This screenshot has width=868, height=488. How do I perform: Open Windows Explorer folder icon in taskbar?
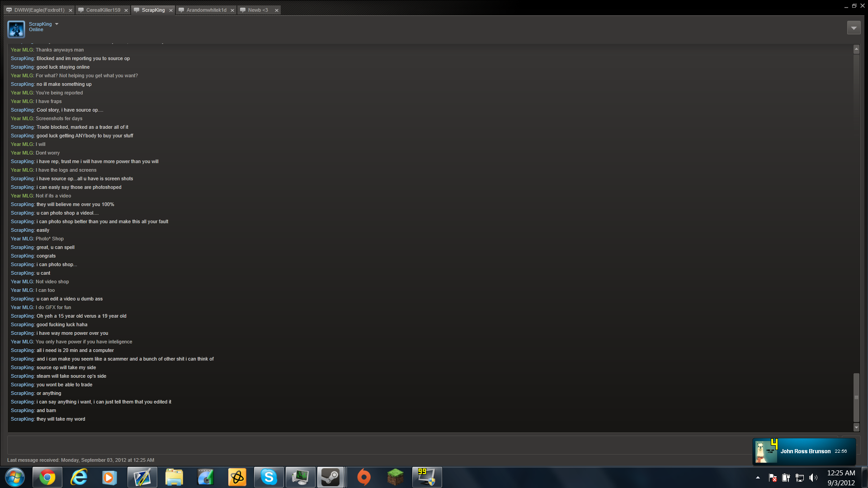click(x=174, y=477)
